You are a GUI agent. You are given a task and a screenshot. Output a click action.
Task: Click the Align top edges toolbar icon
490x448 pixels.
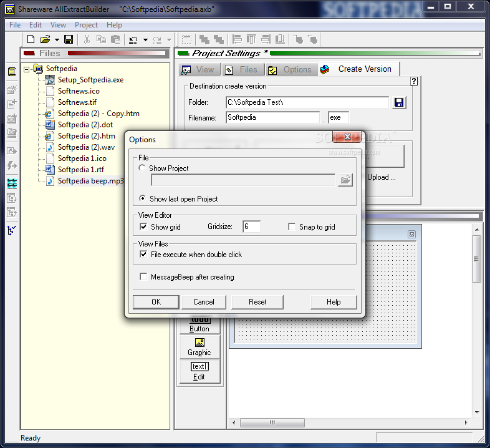251,39
